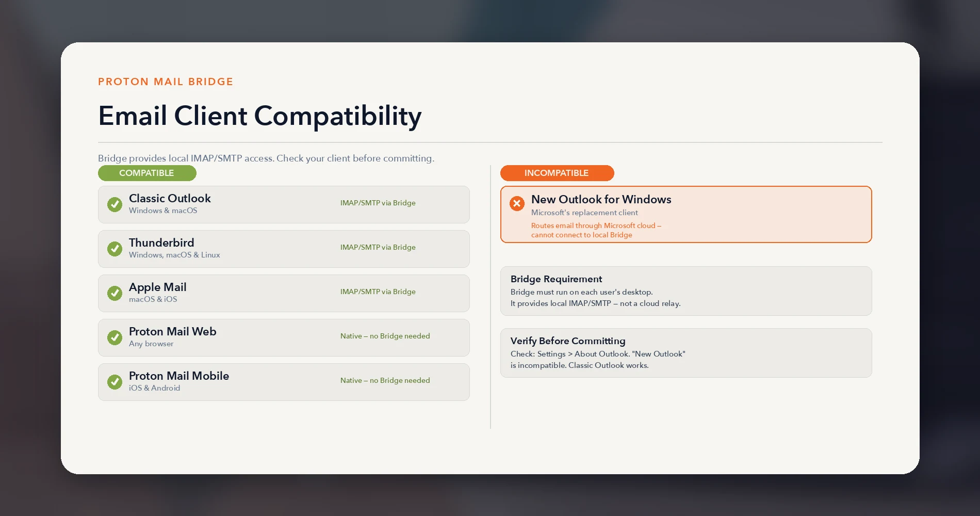Click "IMAP/SMTP via Bridge" in the Classic Outlook row
Image resolution: width=980 pixels, height=516 pixels.
click(x=378, y=203)
